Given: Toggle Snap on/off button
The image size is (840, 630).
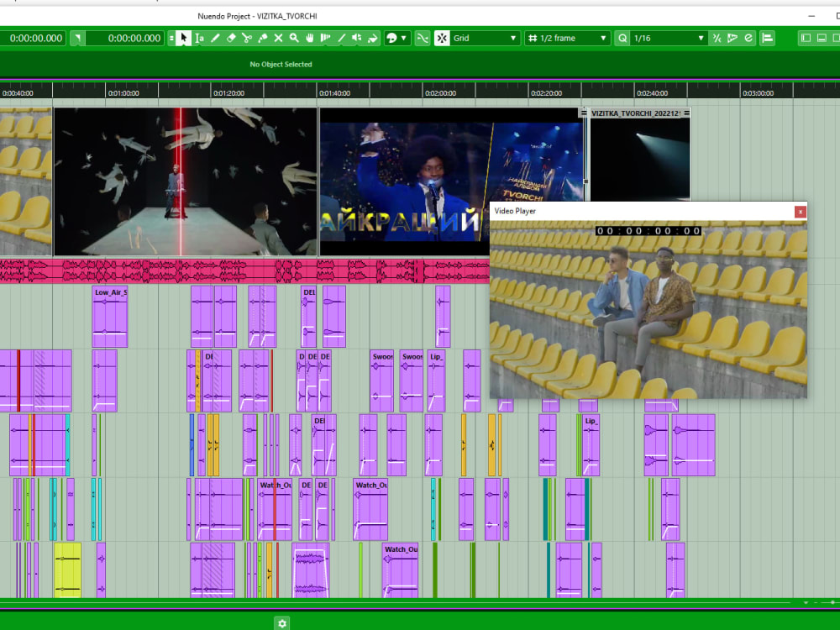Looking at the screenshot, I should [x=442, y=38].
